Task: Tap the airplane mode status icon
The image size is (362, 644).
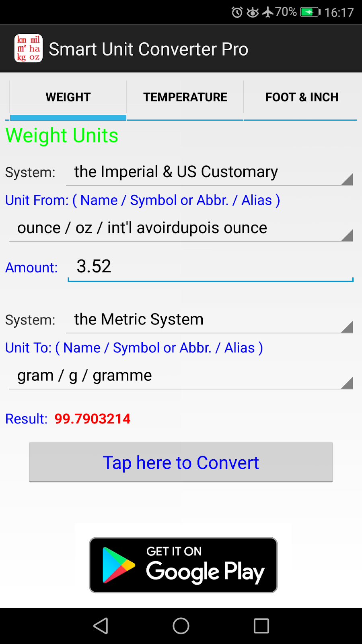Action: (x=268, y=12)
